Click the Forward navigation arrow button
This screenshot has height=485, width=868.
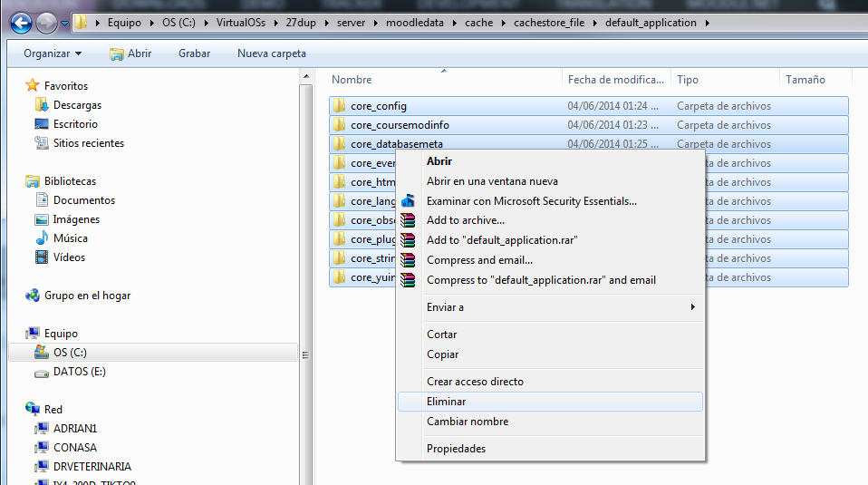pyautogui.click(x=46, y=23)
